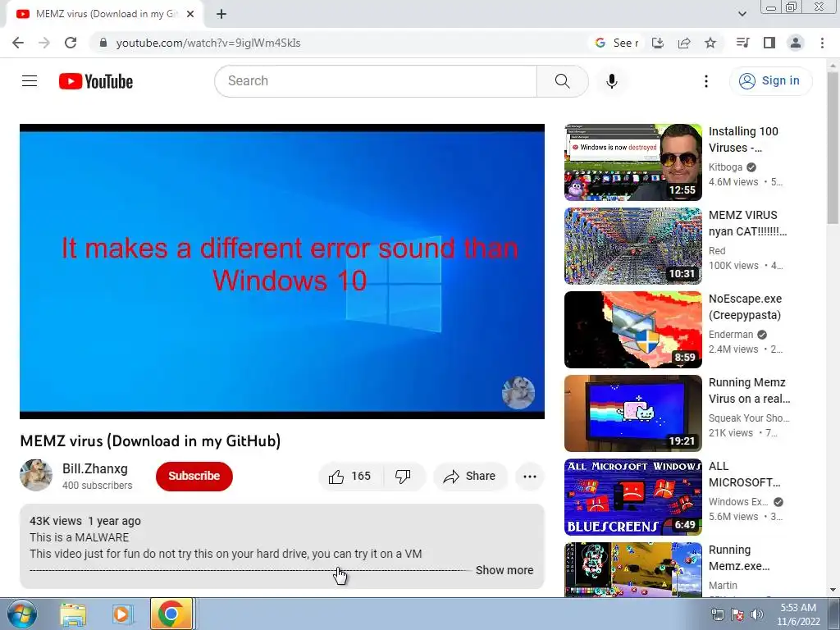Open YouTube settings three-dot menu near Sign in
The image size is (840, 630).
coord(705,81)
